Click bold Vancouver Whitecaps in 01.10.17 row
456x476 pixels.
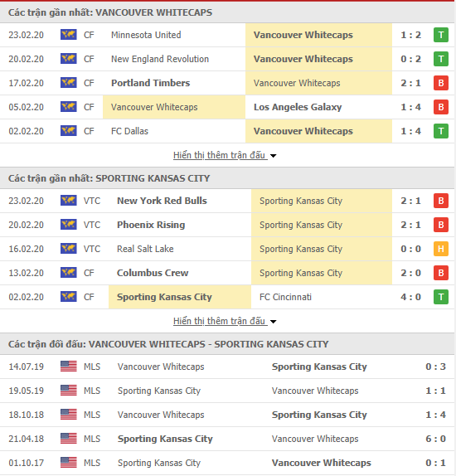pyautogui.click(x=321, y=463)
